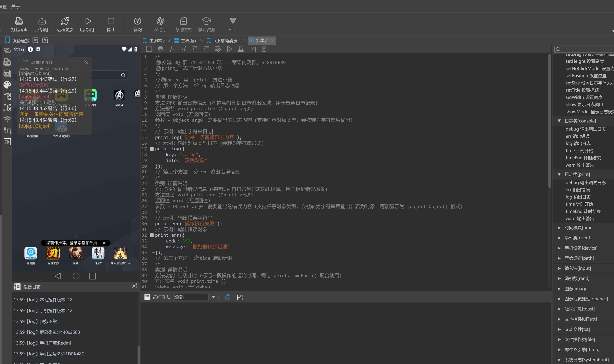Open the color palette tool in the sidebar
The width and height of the screenshot is (614, 364).
[x=7, y=85]
